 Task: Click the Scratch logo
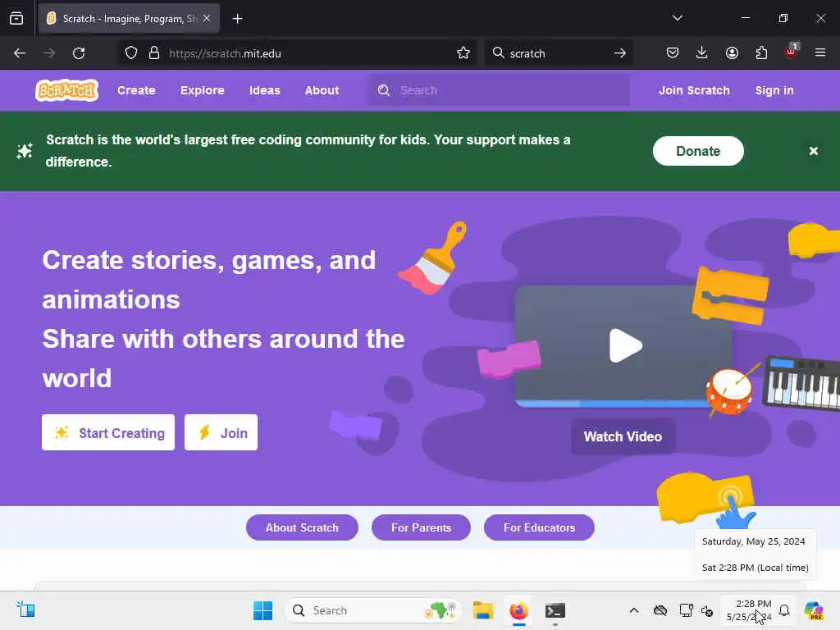67,90
